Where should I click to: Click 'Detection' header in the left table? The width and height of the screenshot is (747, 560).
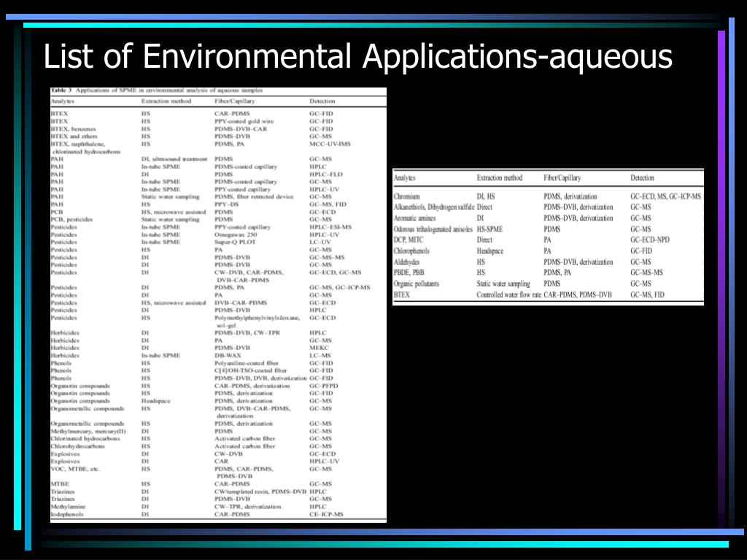pos(322,101)
